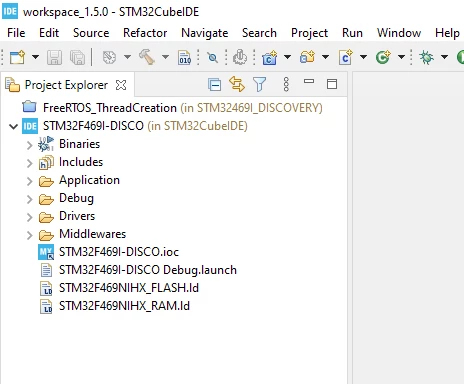464x384 pixels.
Task: Select the Application folder
Action: point(89,180)
